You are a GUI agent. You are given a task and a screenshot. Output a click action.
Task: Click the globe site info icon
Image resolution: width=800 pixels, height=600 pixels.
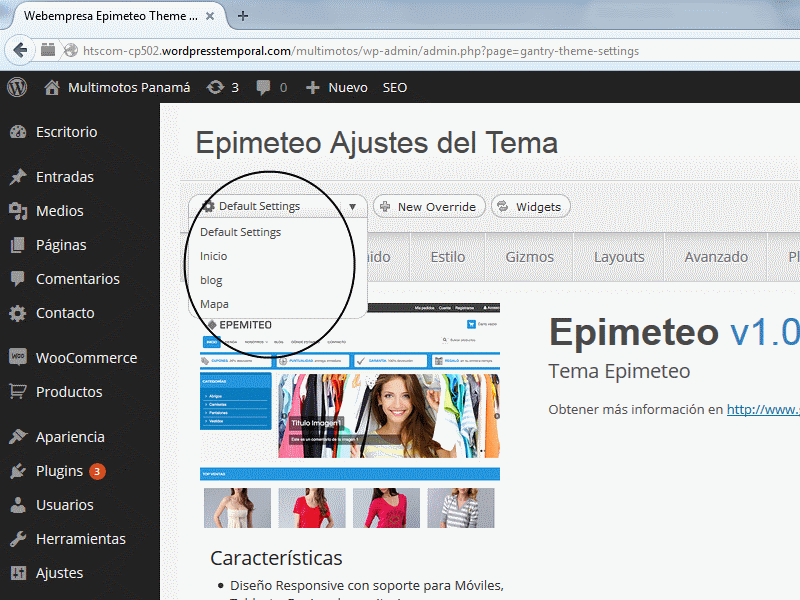71,51
